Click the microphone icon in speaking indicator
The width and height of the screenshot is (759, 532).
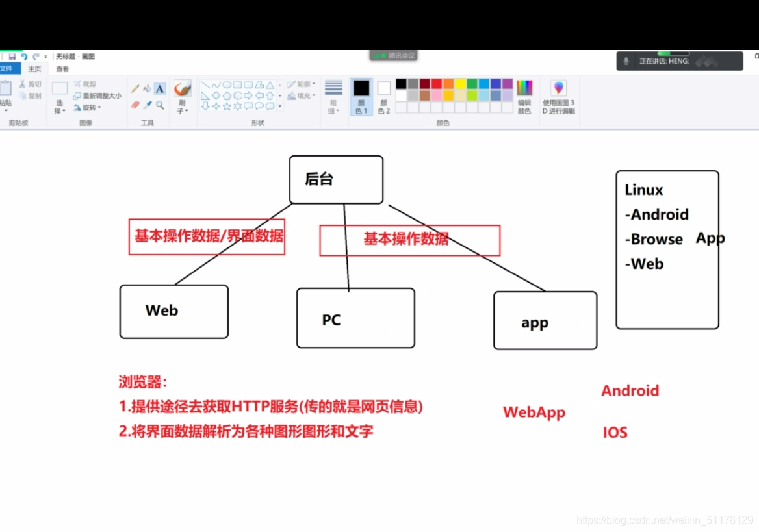click(x=626, y=61)
